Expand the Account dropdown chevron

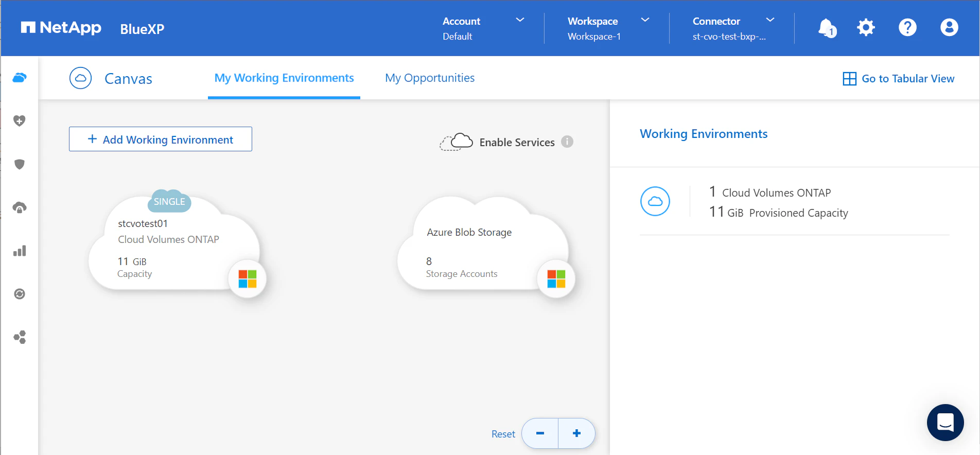click(520, 20)
